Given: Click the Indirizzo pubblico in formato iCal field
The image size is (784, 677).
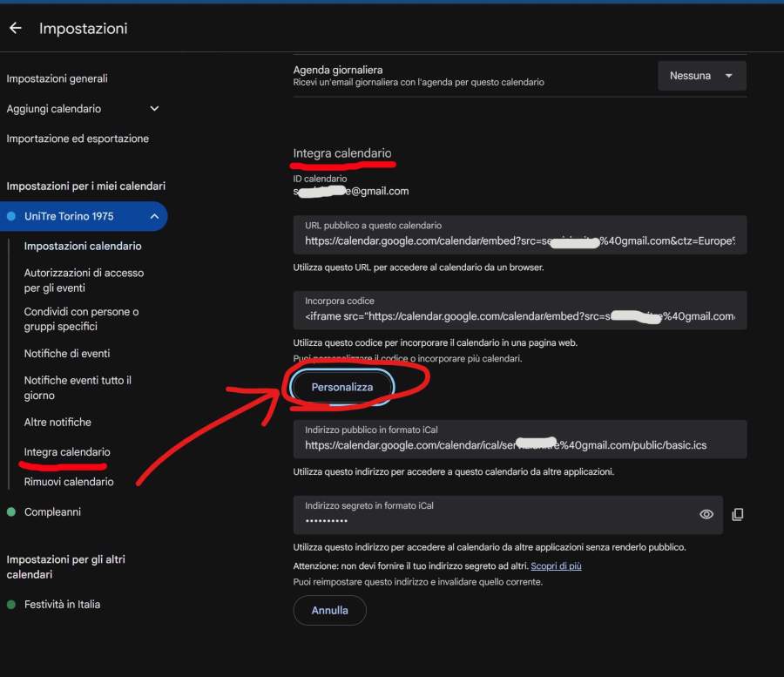Looking at the screenshot, I should coord(519,444).
